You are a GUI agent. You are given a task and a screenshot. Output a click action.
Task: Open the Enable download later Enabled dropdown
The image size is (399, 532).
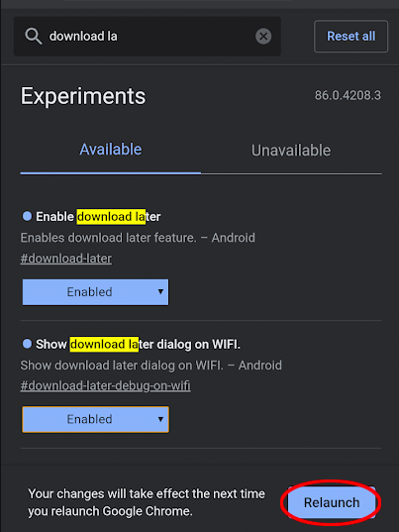point(95,292)
